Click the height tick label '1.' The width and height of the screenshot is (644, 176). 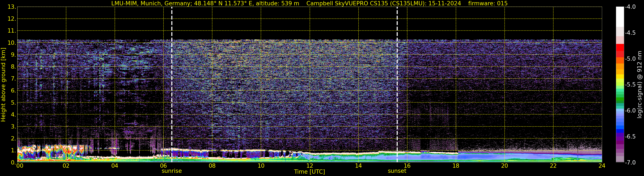(x=13, y=150)
